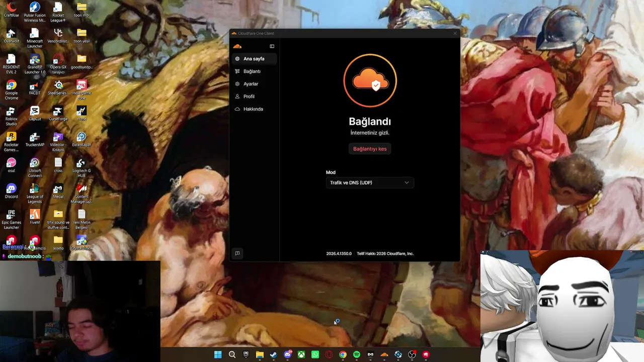Click the Cloudflare logo in the sidebar
Screen dimensions: 644x362
click(237, 46)
